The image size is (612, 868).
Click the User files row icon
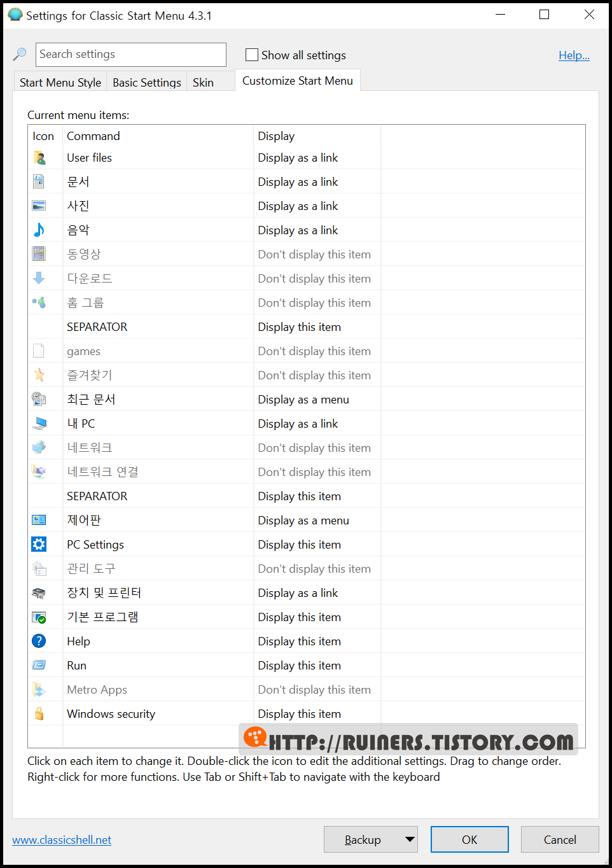(x=39, y=158)
